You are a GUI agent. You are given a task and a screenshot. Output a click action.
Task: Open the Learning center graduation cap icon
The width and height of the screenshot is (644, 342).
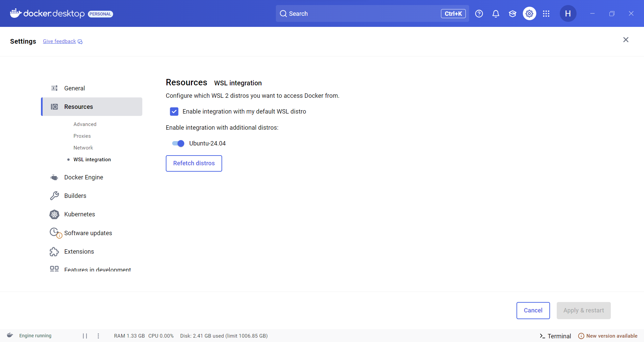tap(512, 13)
